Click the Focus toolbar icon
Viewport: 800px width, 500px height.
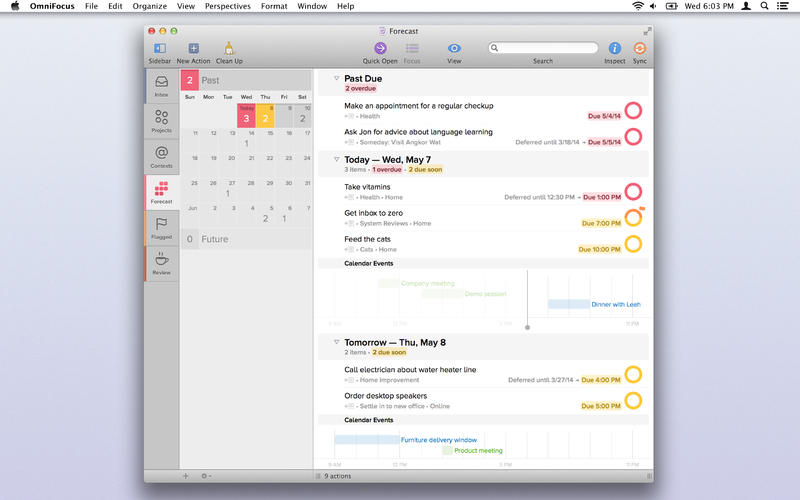pos(412,48)
